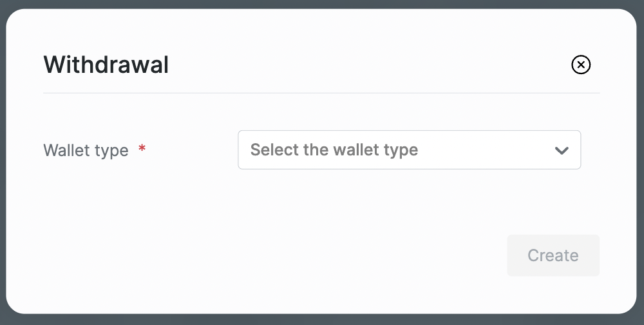
Task: Open the Wallet type dropdown
Action: coord(409,150)
